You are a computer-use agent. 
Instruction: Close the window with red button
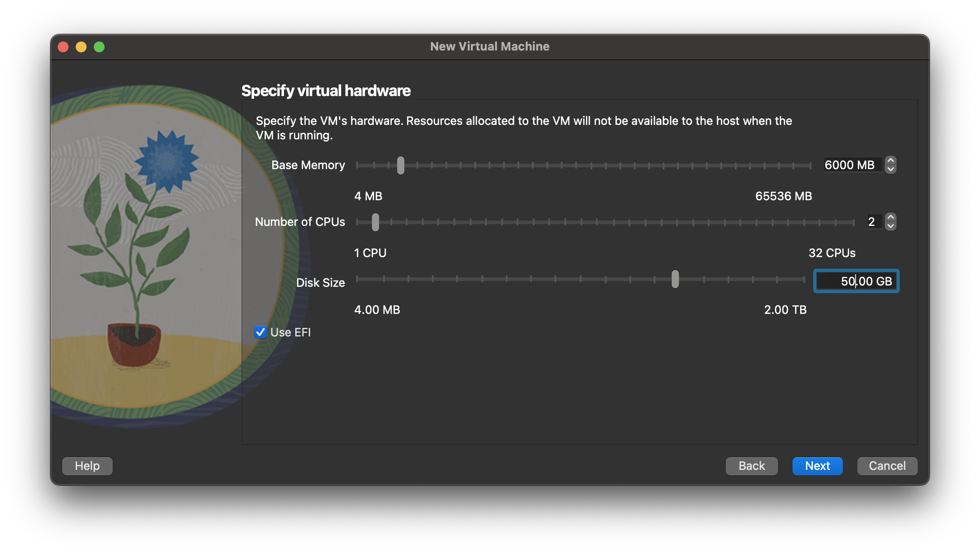tap(63, 47)
